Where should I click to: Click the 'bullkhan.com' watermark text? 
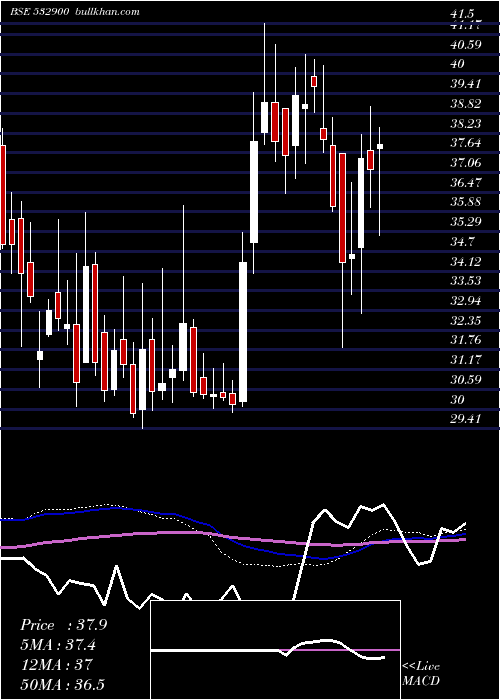tap(106, 12)
